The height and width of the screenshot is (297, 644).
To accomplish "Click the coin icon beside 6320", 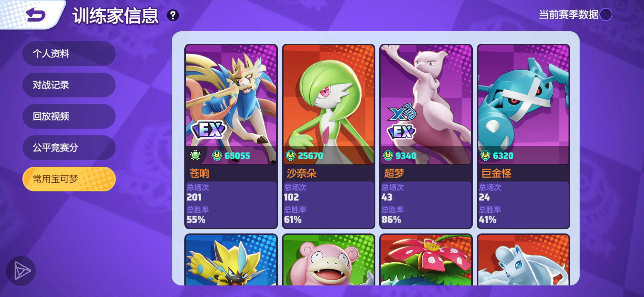I will 485,156.
